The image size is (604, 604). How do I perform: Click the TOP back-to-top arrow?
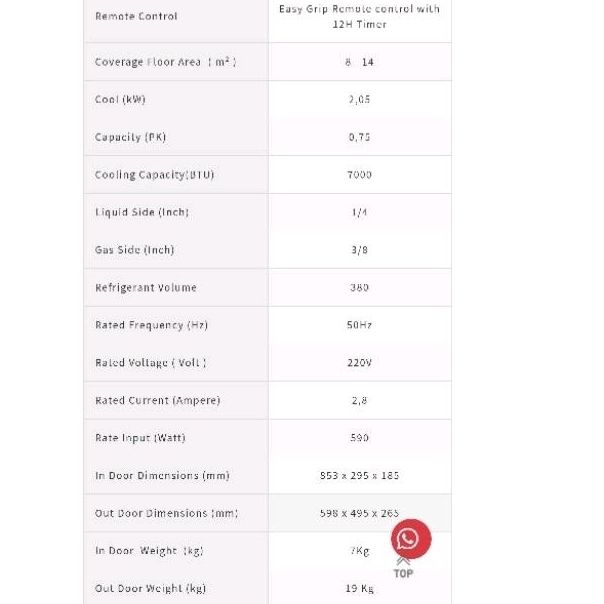[x=403, y=568]
